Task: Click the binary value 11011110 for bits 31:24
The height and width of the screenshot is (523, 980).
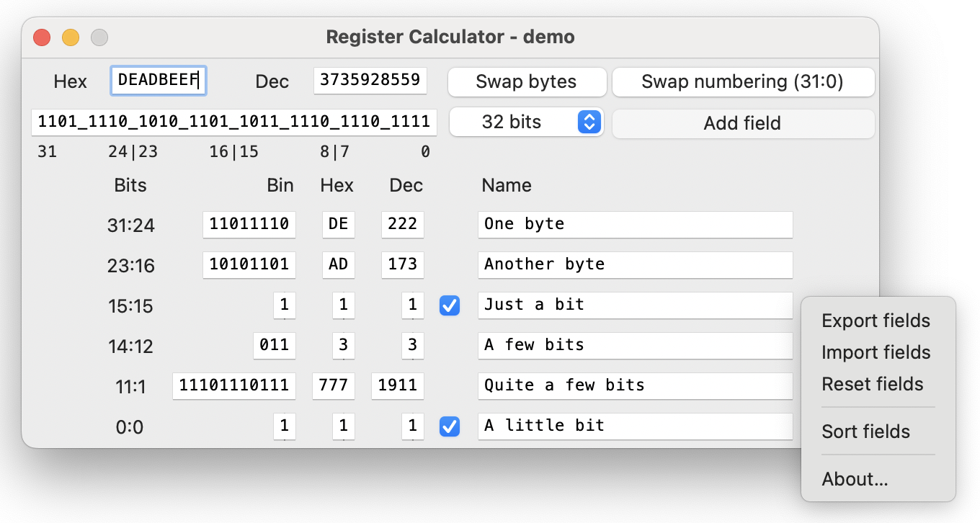Action: (x=249, y=224)
